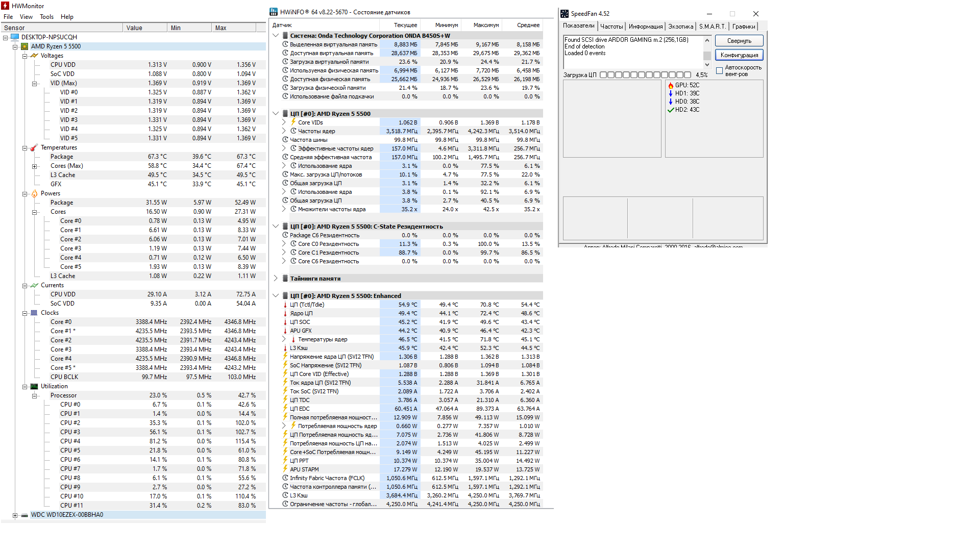Click the clock icon for Infinity Fabric Частота
This screenshot has height=551, width=980.
(285, 478)
